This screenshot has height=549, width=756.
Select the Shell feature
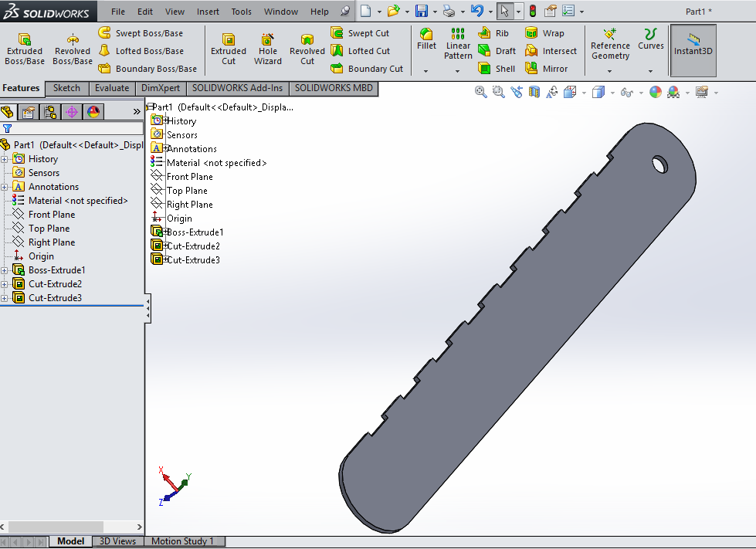pos(497,69)
